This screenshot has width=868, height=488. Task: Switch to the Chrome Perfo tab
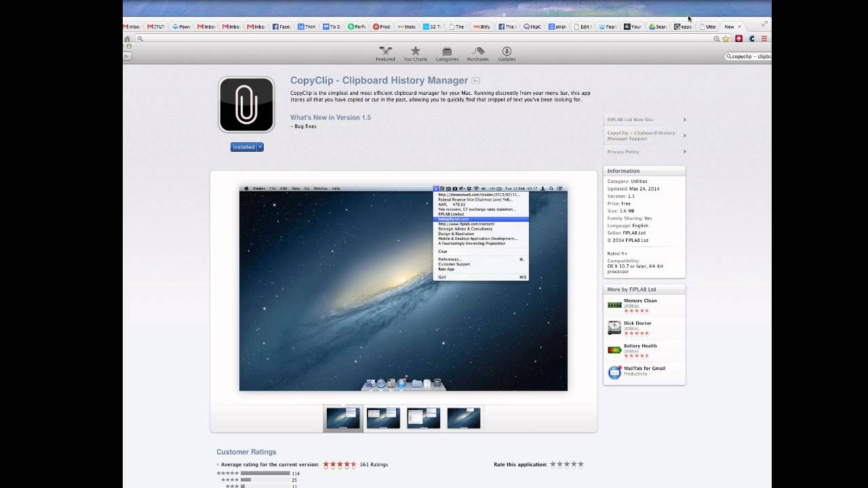[x=357, y=26]
